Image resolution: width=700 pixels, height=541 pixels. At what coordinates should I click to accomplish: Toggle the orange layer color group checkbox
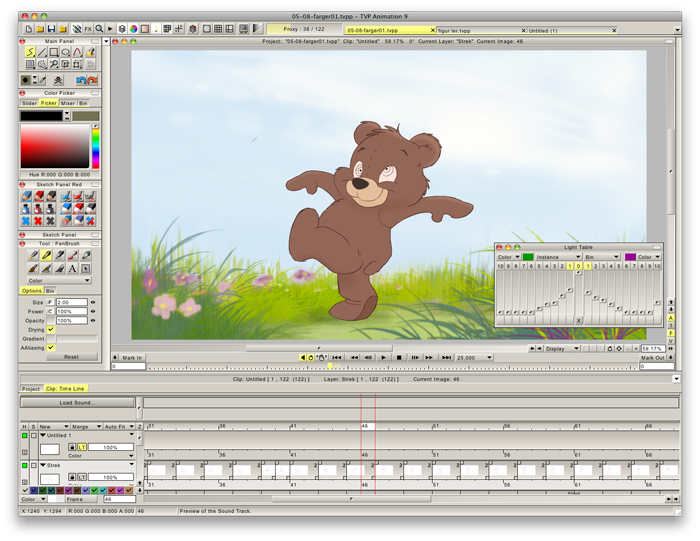pos(129,490)
